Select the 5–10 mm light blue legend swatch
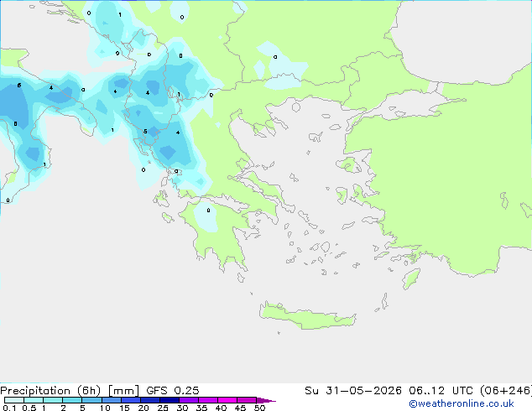Image resolution: width=532 pixels, height=411 pixels. coord(92,400)
